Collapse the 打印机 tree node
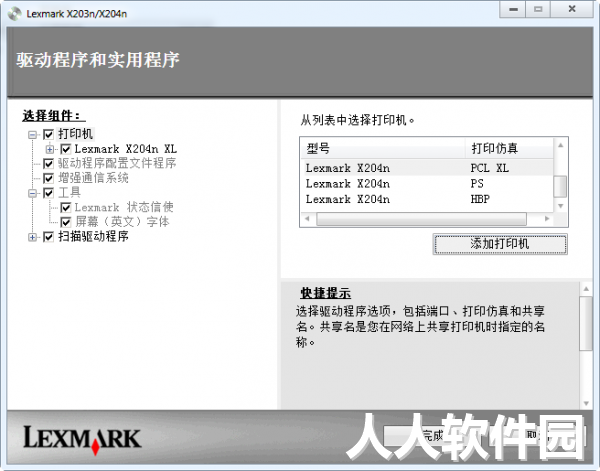Image resolution: width=600 pixels, height=471 pixels. pyautogui.click(x=33, y=135)
